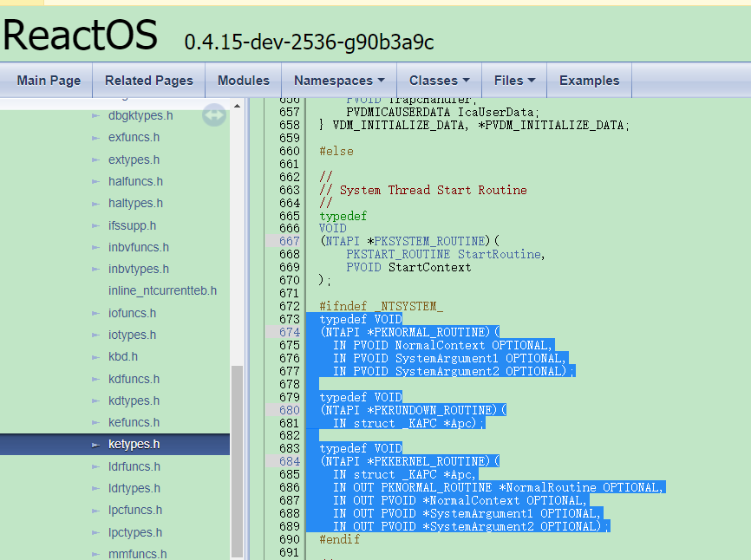Open the Files dropdown menu
This screenshot has height=560, width=751.
point(514,81)
